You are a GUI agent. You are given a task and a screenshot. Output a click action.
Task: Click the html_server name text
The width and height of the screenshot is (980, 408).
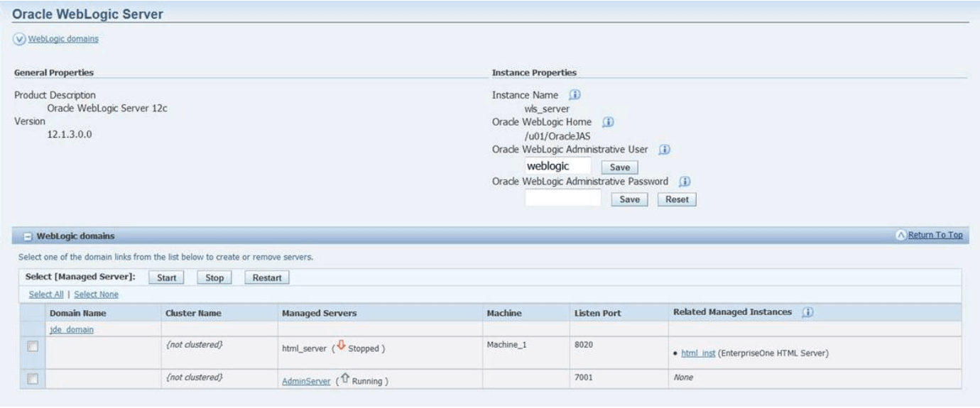click(306, 350)
